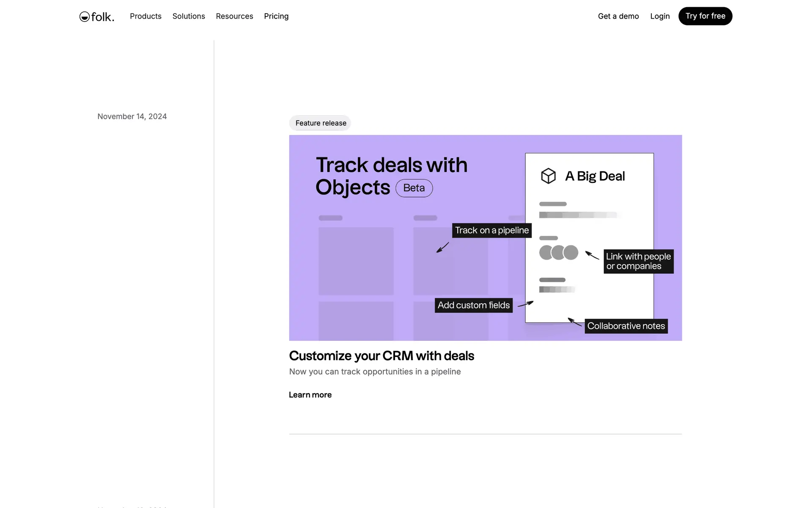Click the cube icon beside A Big Deal
Screen dimensions: 812x508
(548, 176)
